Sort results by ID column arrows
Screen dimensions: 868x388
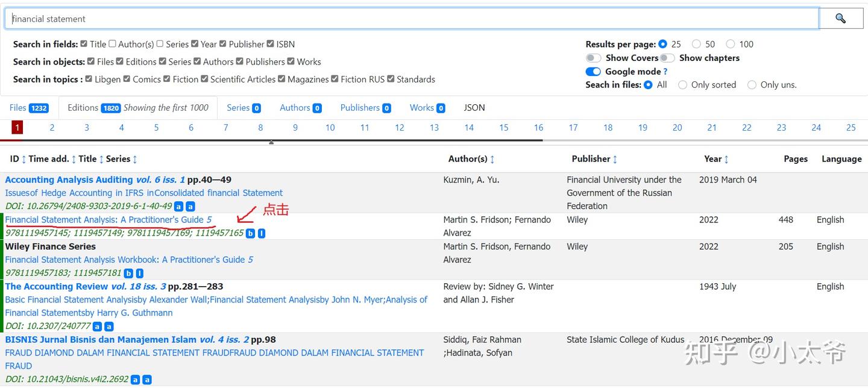coord(24,159)
